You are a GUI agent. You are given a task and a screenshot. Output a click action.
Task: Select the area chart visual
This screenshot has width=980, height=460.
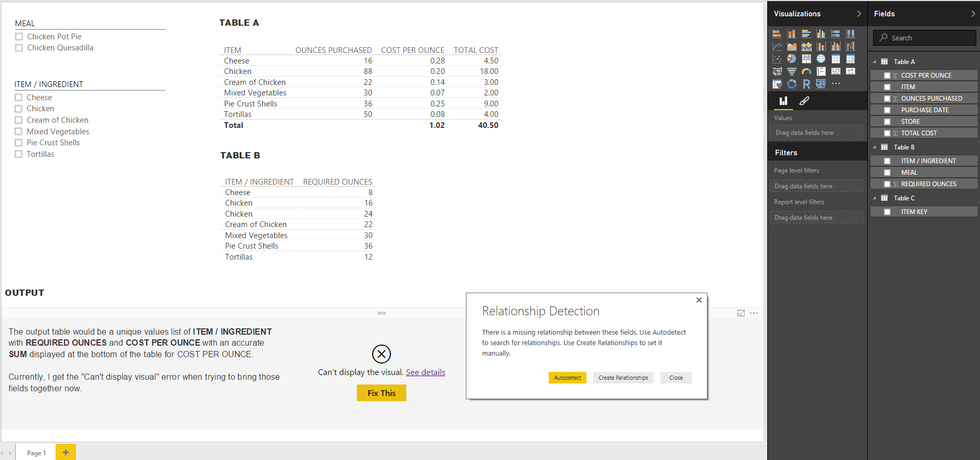[792, 47]
